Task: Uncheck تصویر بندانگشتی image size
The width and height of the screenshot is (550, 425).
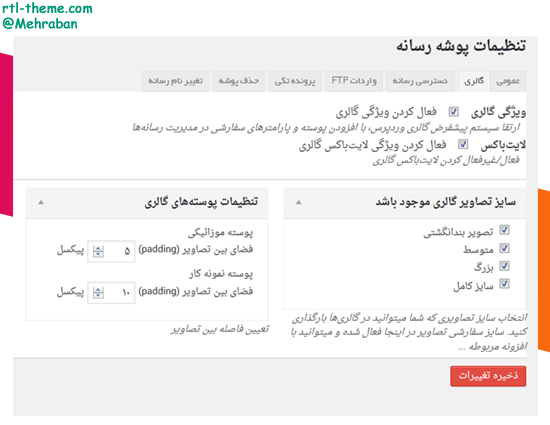Action: [504, 230]
